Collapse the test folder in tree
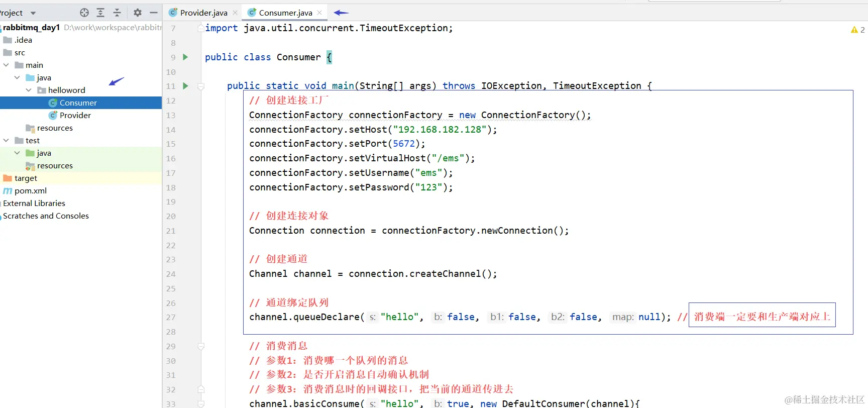This screenshot has width=868, height=408. coord(7,140)
